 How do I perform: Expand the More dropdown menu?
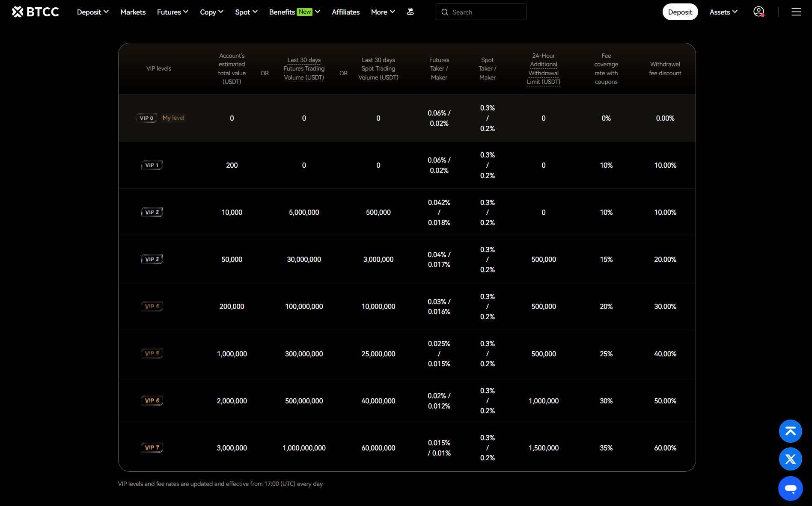point(383,12)
